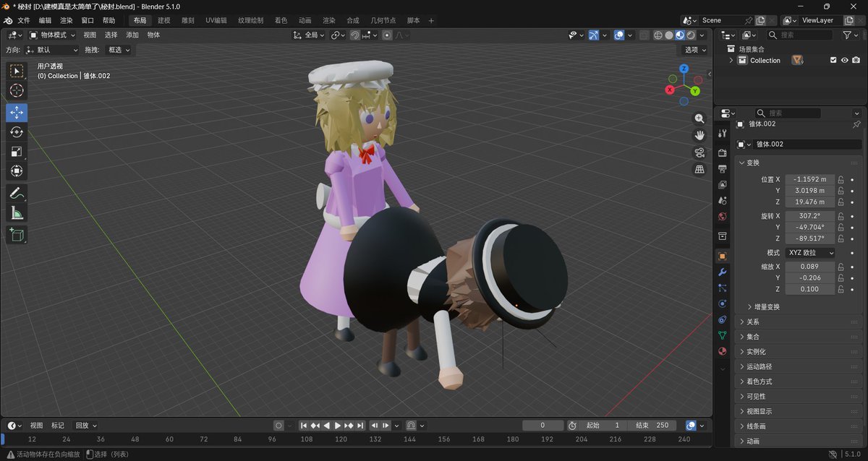The image size is (868, 461).
Task: Click the Location Z value field
Action: (810, 202)
